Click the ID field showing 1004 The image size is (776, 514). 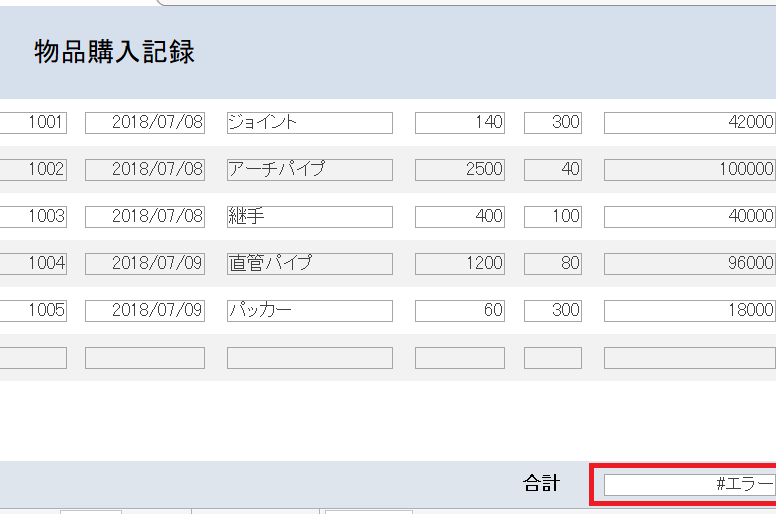point(33,264)
